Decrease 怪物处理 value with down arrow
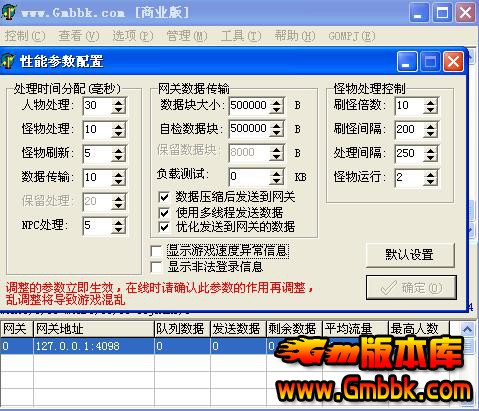The width and height of the screenshot is (479, 411). coord(119,134)
